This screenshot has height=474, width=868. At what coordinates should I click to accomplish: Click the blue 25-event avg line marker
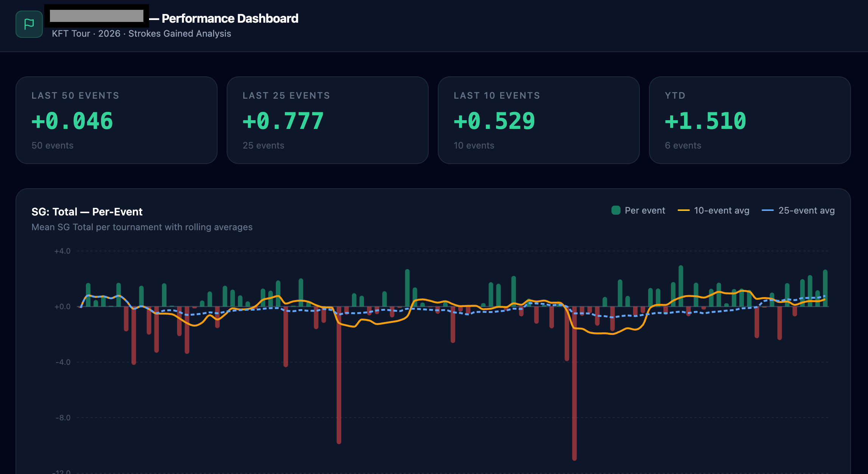click(767, 211)
